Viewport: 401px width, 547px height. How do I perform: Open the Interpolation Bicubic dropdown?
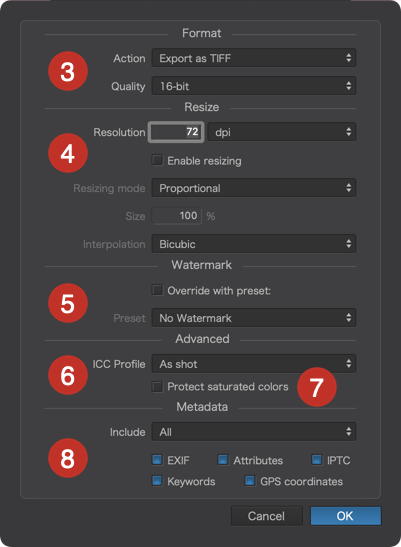pos(254,244)
